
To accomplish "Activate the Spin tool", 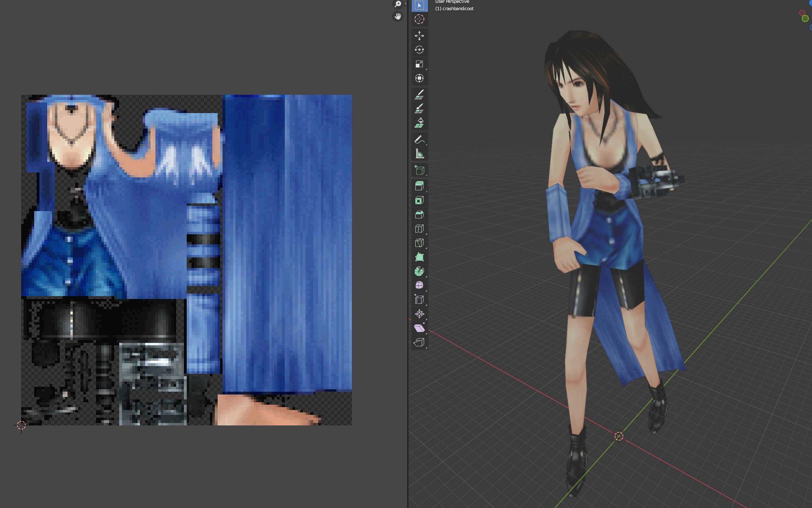I will click(x=419, y=271).
